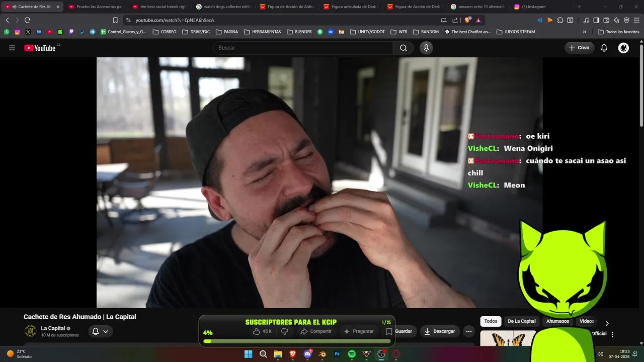Open the subscription notification bell dropdown
Image resolution: width=644 pixels, height=362 pixels.
100,331
